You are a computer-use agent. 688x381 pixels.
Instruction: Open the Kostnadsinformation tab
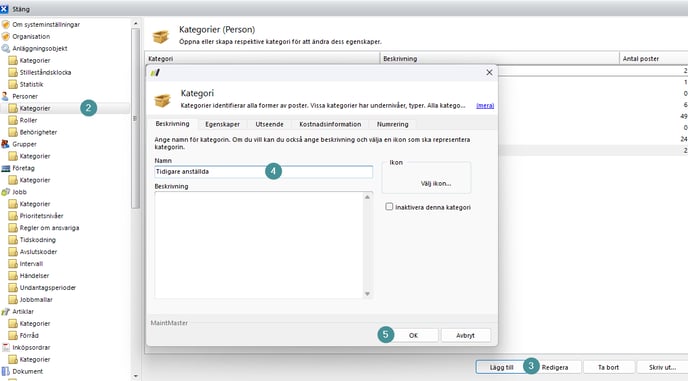click(330, 124)
